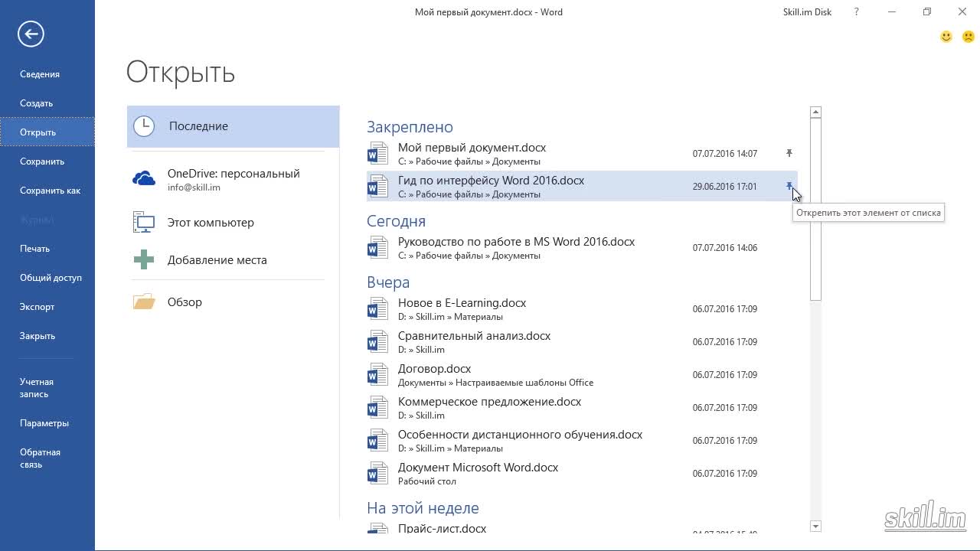Click Word icon of Особенности дистанционного обучения.docx

pyautogui.click(x=377, y=440)
